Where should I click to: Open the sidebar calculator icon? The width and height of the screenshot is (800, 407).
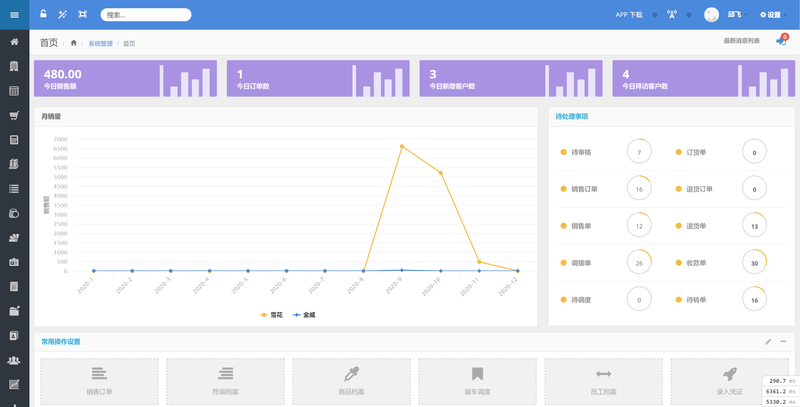coord(14,140)
